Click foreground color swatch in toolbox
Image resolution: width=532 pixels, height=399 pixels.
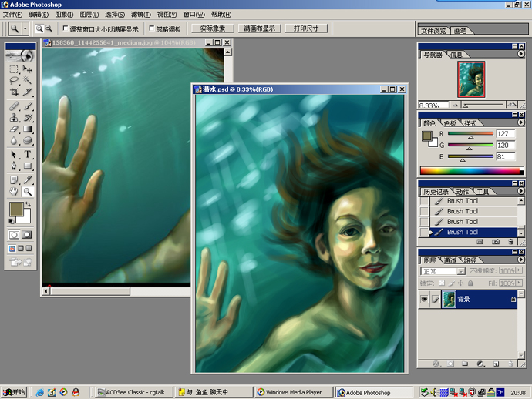(15, 209)
